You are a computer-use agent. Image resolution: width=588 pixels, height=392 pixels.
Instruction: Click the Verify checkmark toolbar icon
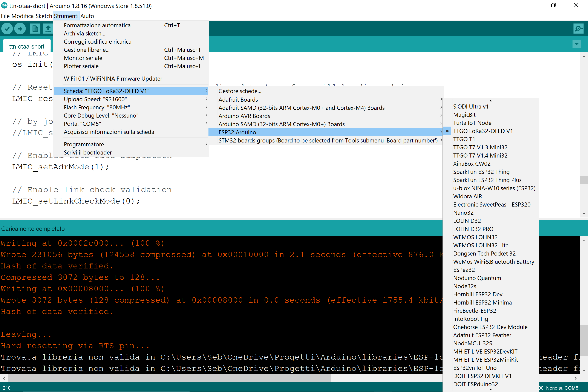(x=7, y=29)
